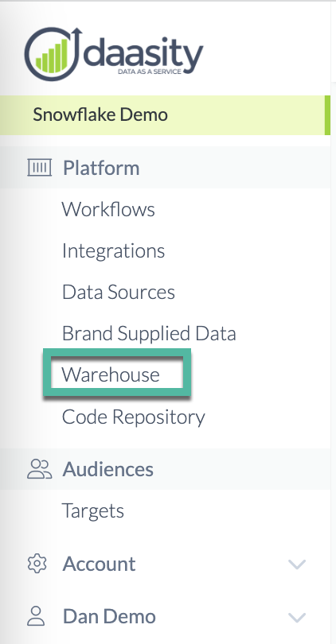Image resolution: width=336 pixels, height=644 pixels.
Task: Click the Audiences people icon
Action: tap(40, 469)
